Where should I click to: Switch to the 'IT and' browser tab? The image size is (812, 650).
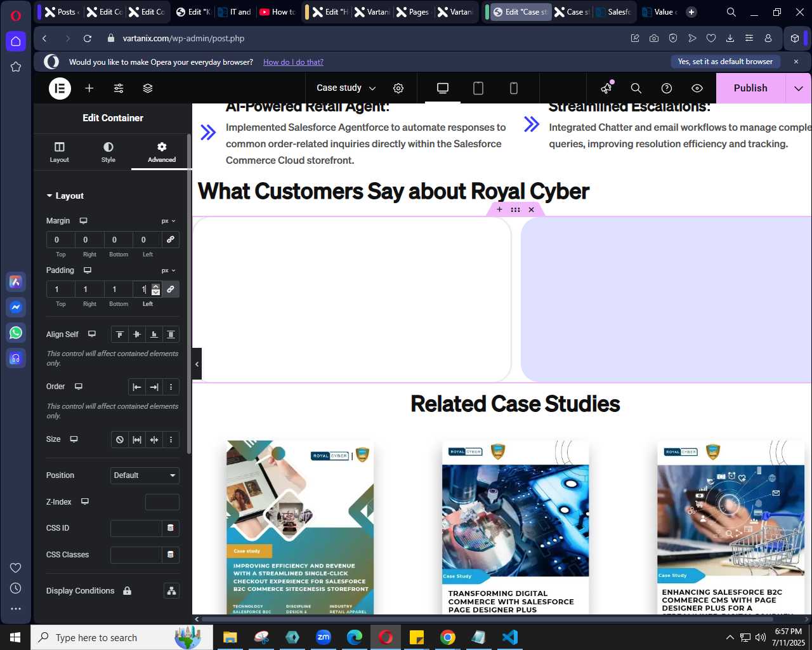click(x=235, y=12)
